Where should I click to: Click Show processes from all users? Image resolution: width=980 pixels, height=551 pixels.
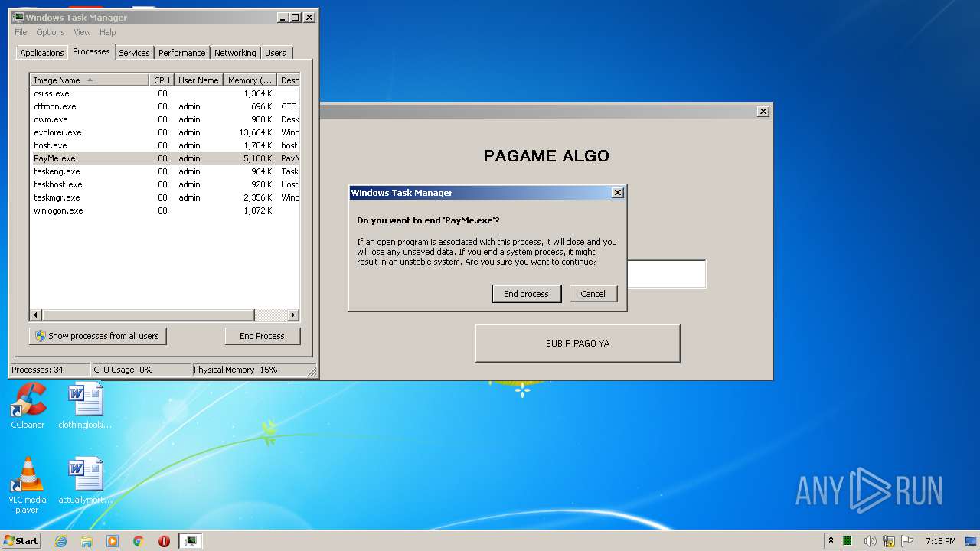98,336
